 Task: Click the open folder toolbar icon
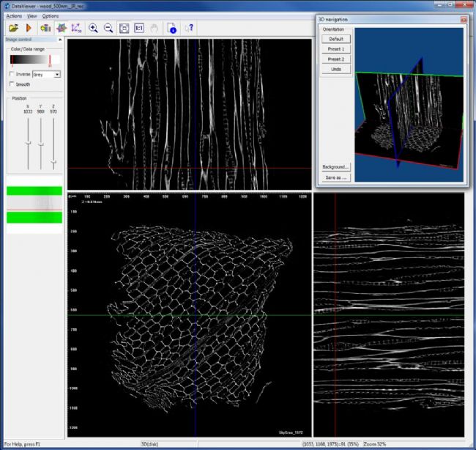[x=12, y=28]
